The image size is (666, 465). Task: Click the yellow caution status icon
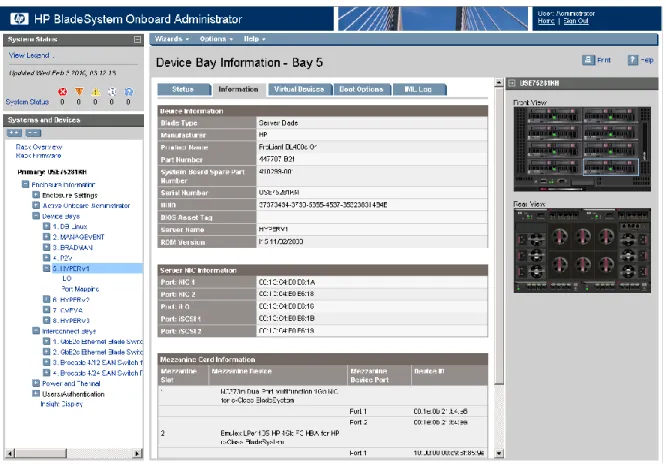[96, 92]
